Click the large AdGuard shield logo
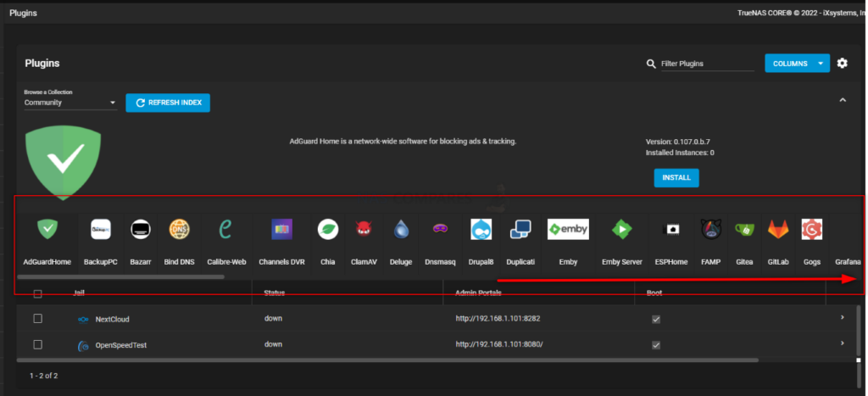 tap(64, 162)
